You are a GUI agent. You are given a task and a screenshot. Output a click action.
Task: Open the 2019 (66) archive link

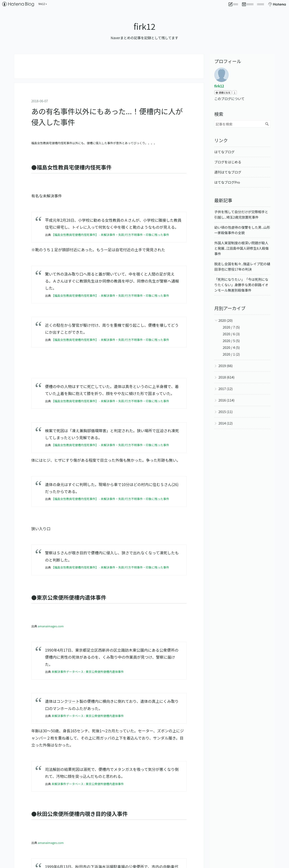point(225,365)
